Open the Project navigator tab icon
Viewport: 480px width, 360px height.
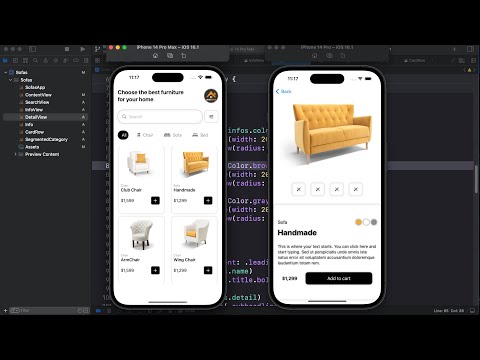5,60
